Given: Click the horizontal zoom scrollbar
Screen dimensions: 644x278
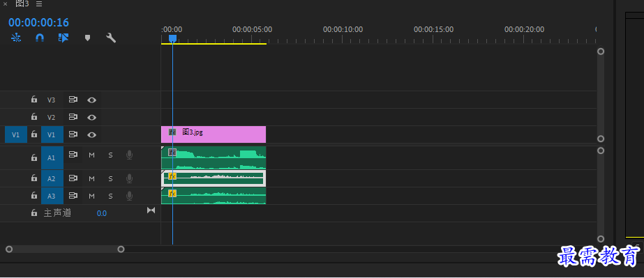Looking at the screenshot, I should tap(65, 249).
